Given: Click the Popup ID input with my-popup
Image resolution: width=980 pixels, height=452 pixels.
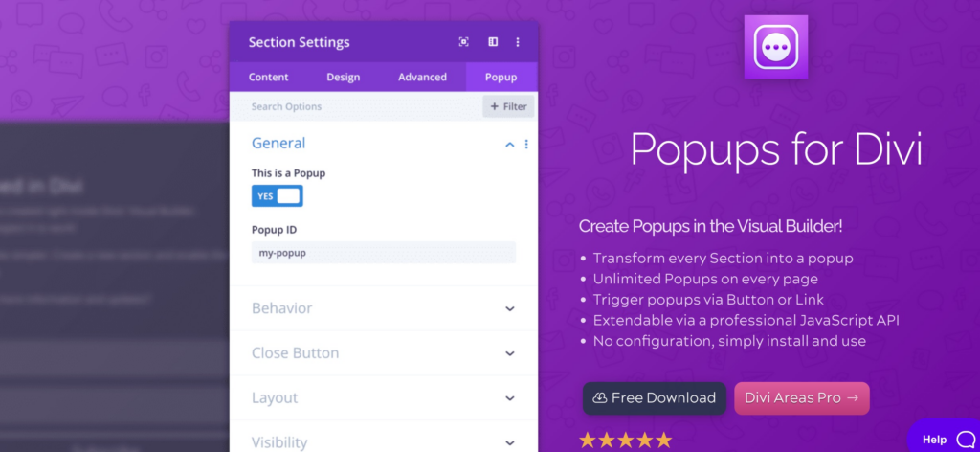Looking at the screenshot, I should click(384, 253).
